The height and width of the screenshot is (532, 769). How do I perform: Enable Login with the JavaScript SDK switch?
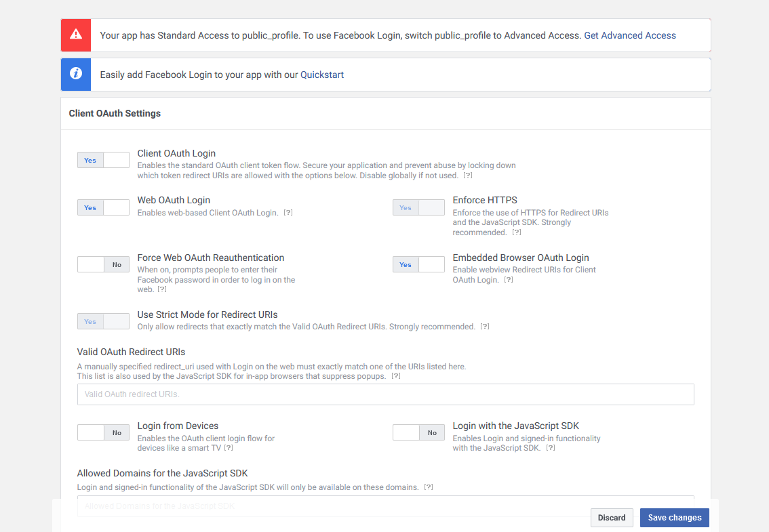(x=419, y=432)
